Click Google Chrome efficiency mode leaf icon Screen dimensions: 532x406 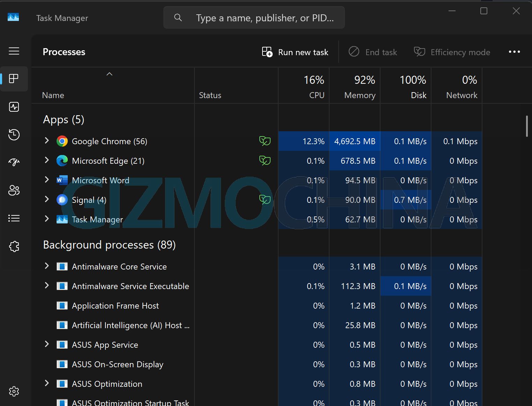click(x=265, y=141)
